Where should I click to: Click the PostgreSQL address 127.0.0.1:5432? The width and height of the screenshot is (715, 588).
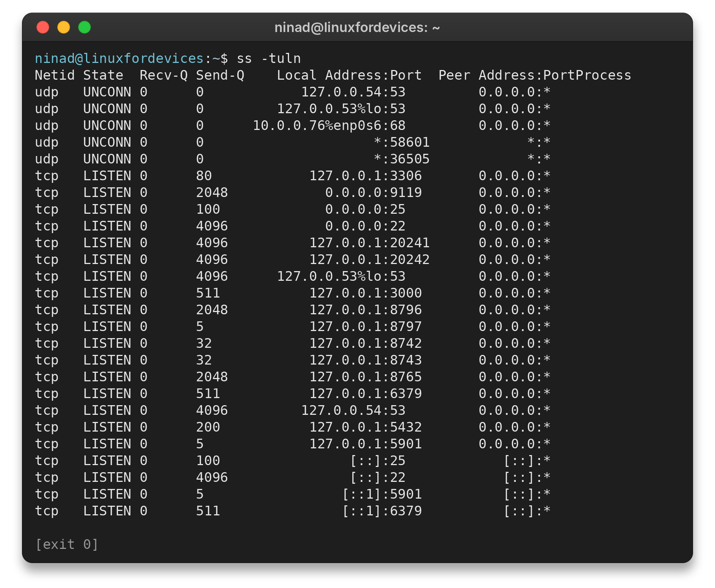click(x=365, y=427)
